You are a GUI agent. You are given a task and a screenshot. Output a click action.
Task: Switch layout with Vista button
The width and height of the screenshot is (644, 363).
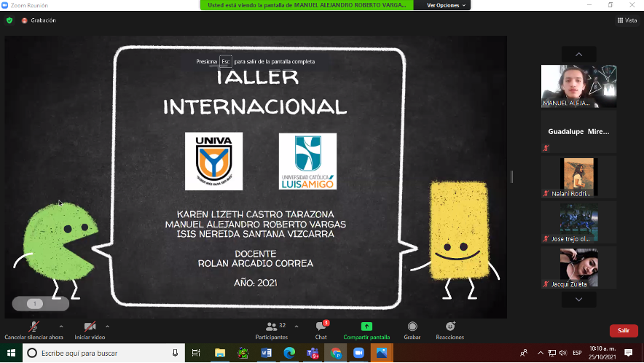coord(627,20)
